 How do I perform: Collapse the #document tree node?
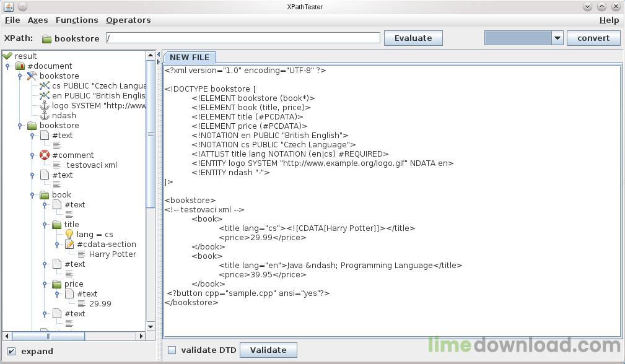pyautogui.click(x=7, y=66)
